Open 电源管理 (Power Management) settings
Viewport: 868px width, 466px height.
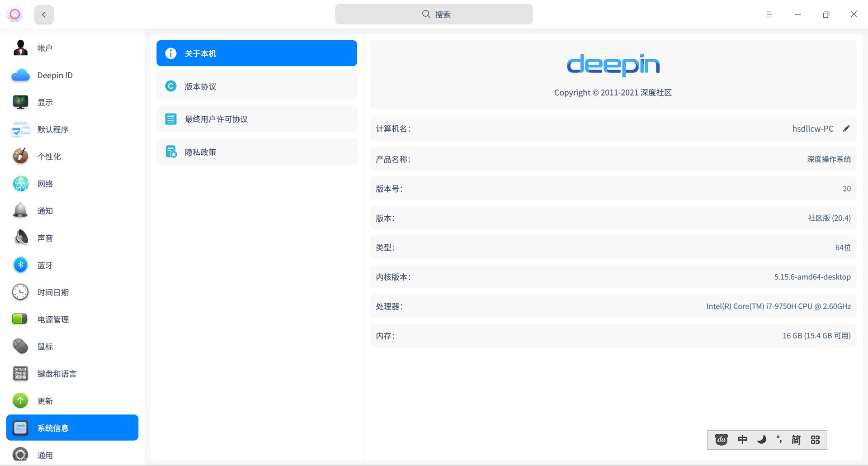coord(53,319)
